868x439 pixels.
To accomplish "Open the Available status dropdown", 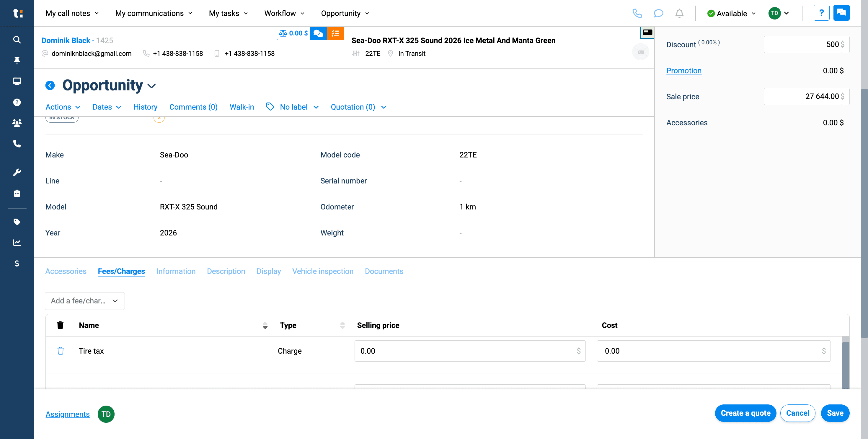I will tap(732, 14).
